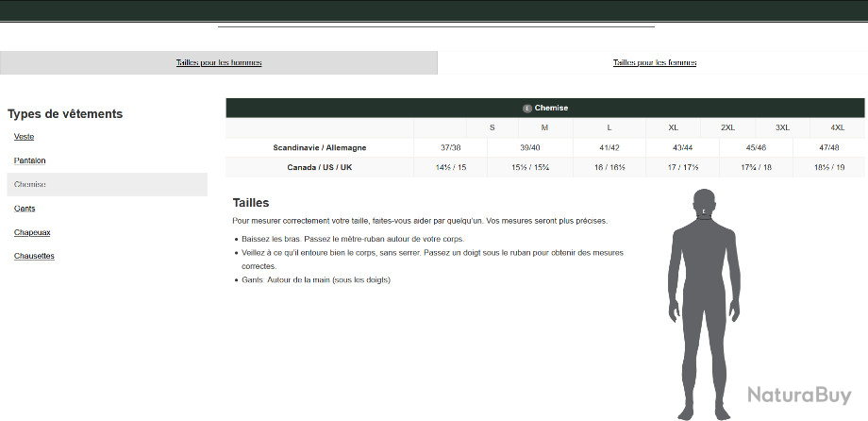Click the Canada / US / UK row label
Screen dimensions: 868x421
point(320,167)
